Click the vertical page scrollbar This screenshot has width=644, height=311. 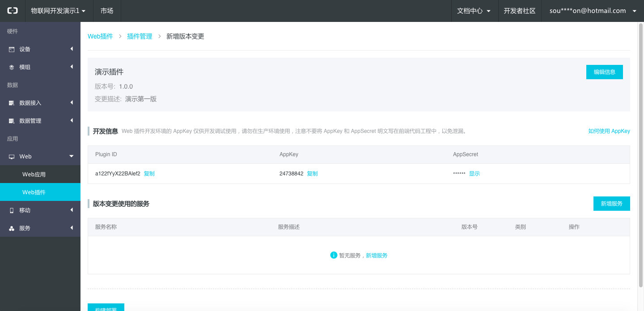click(640, 152)
